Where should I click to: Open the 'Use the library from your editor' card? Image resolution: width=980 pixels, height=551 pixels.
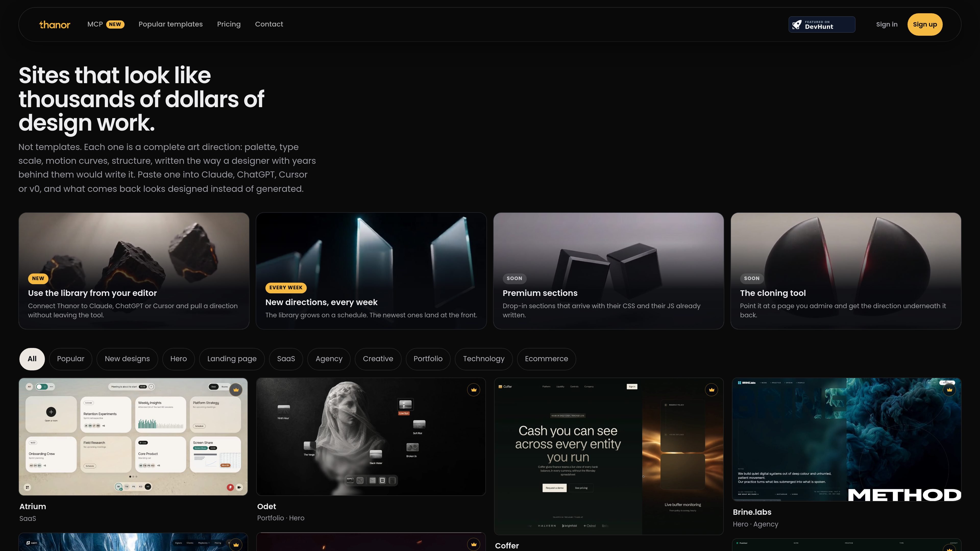coord(134,271)
